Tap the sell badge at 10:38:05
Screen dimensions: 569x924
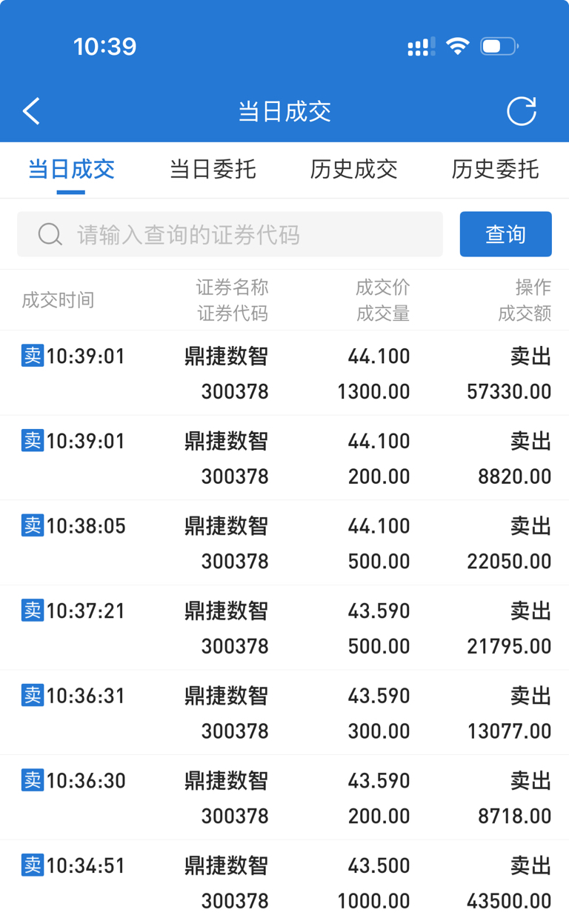33,525
